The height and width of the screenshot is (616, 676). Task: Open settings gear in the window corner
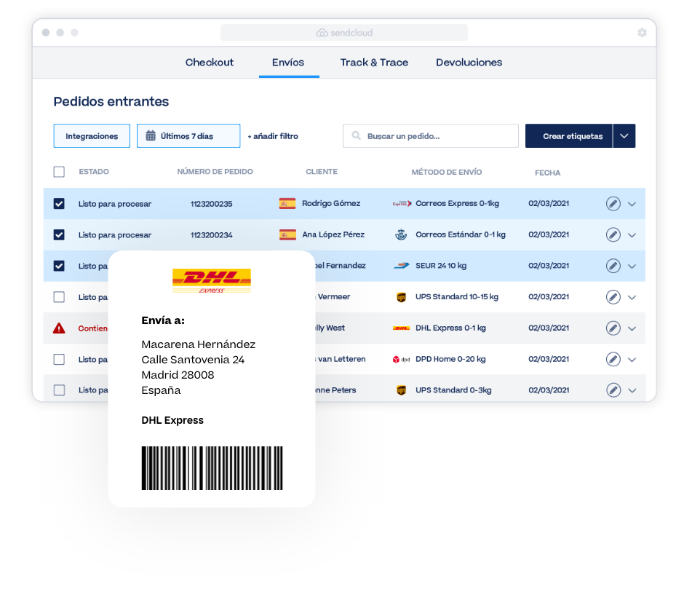pos(642,33)
